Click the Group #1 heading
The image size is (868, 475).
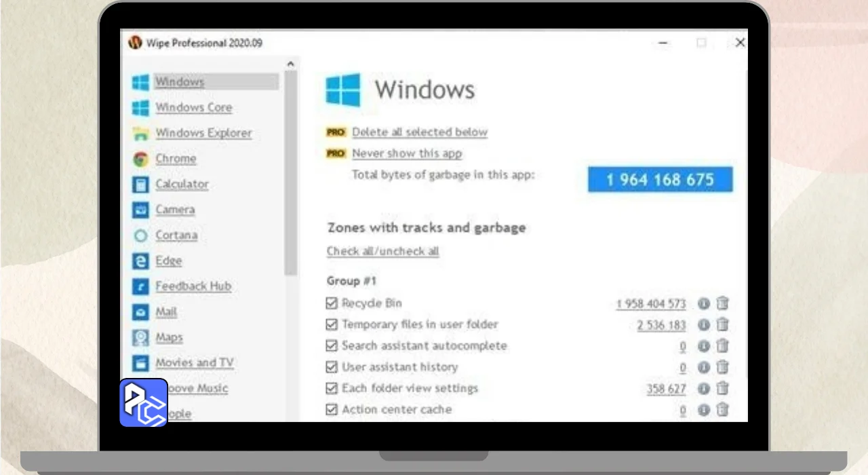pos(351,281)
